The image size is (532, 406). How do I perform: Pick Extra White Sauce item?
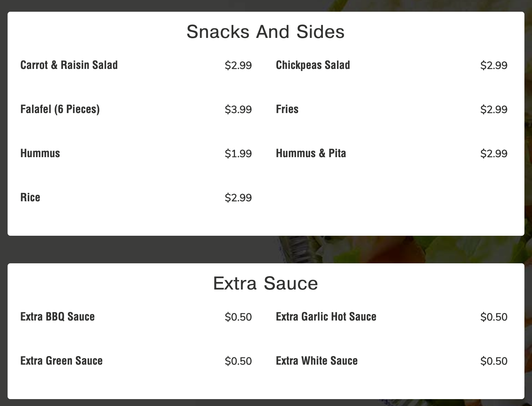[317, 361]
